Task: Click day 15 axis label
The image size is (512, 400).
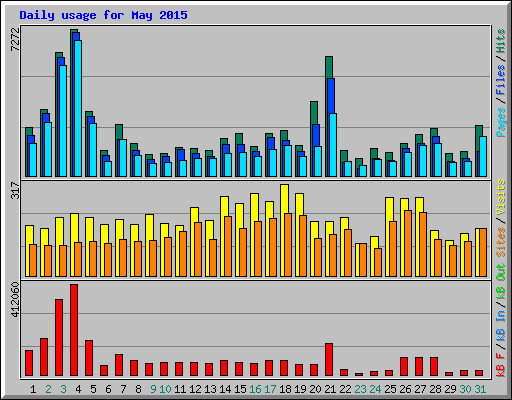Action: (x=240, y=389)
